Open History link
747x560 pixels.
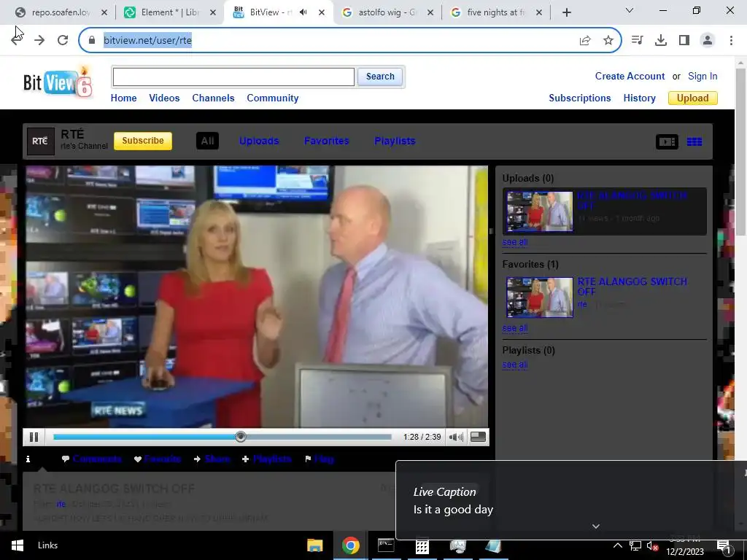click(639, 98)
